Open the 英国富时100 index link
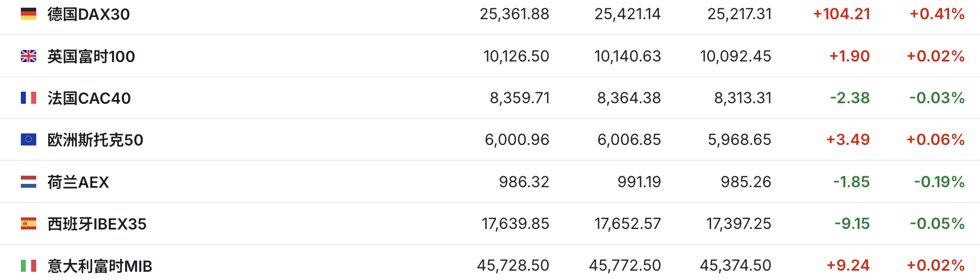 pos(91,57)
